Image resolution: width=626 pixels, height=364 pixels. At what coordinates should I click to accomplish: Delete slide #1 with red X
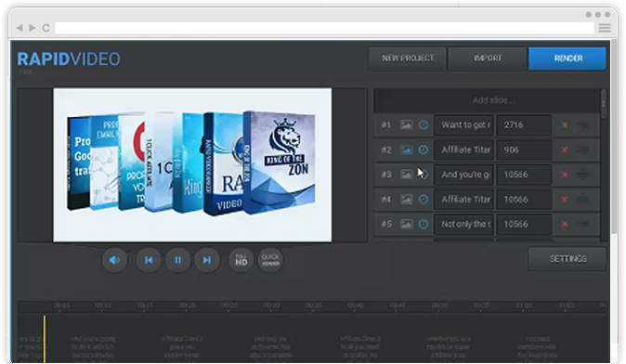click(x=564, y=125)
